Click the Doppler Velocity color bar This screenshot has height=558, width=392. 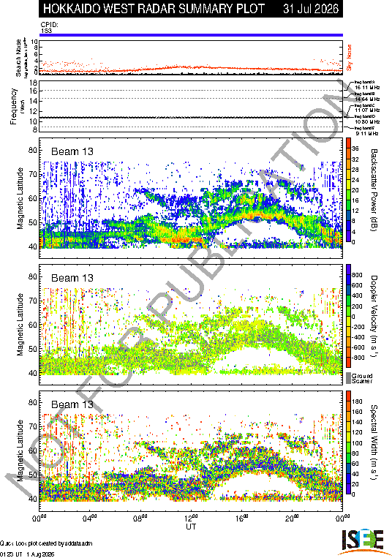click(349, 316)
